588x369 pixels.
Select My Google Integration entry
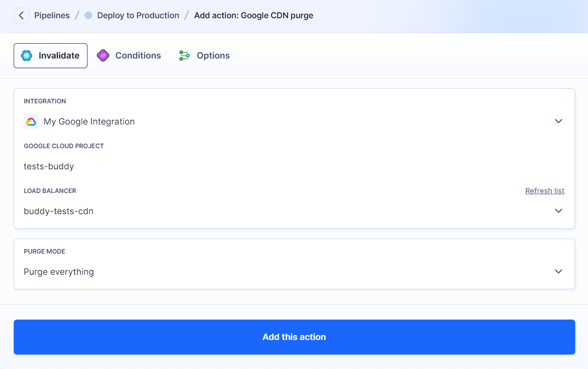coord(89,121)
